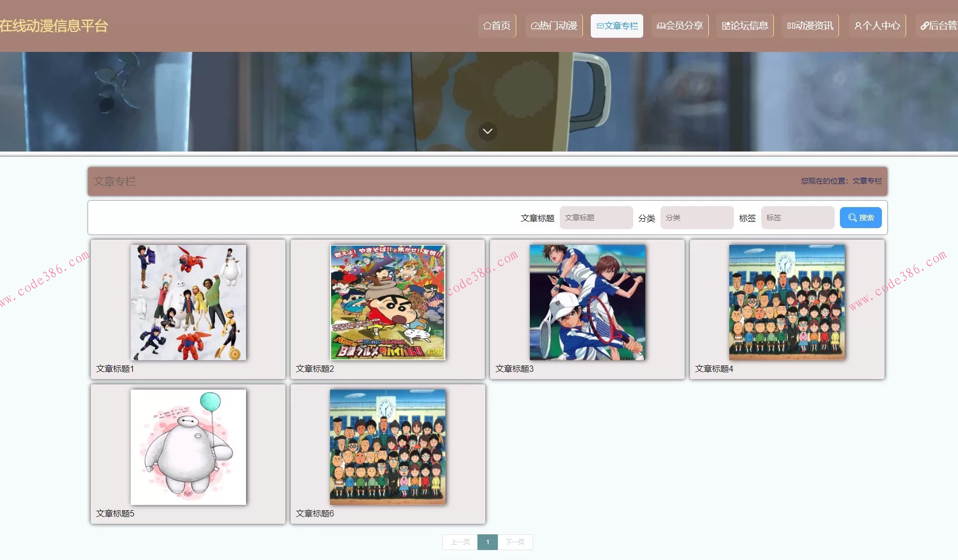This screenshot has width=958, height=560.
Task: Open 个人中心 nav item
Action: tap(877, 26)
